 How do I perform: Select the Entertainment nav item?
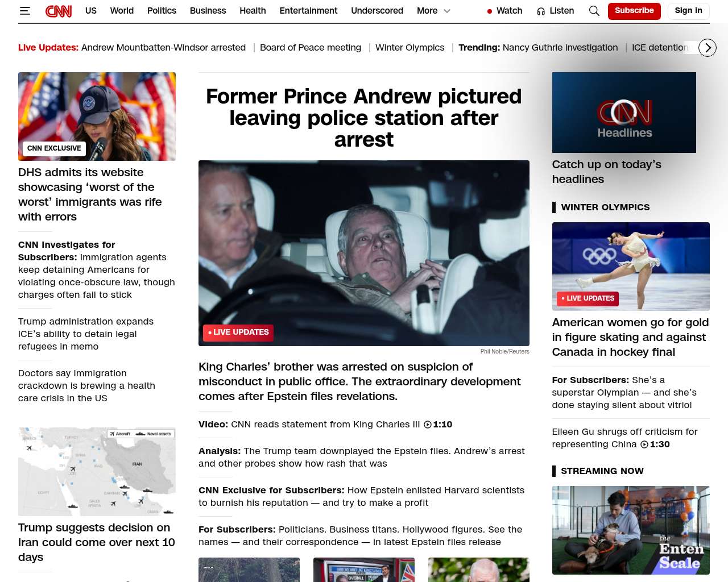(x=308, y=11)
